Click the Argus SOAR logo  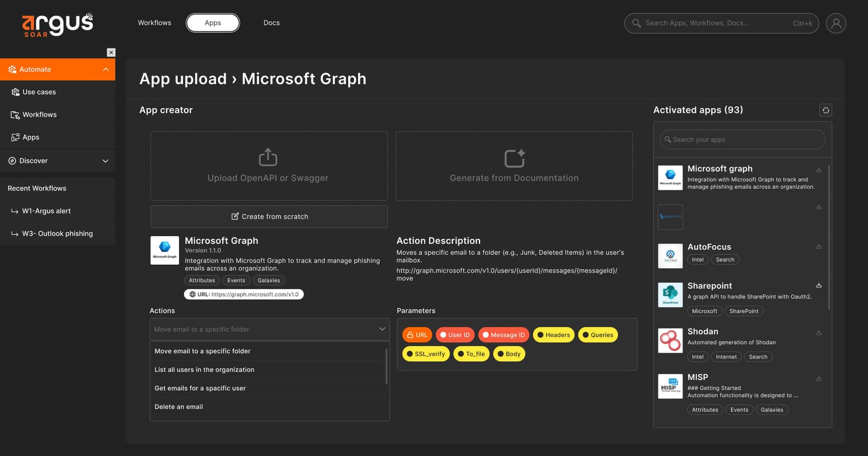point(58,25)
